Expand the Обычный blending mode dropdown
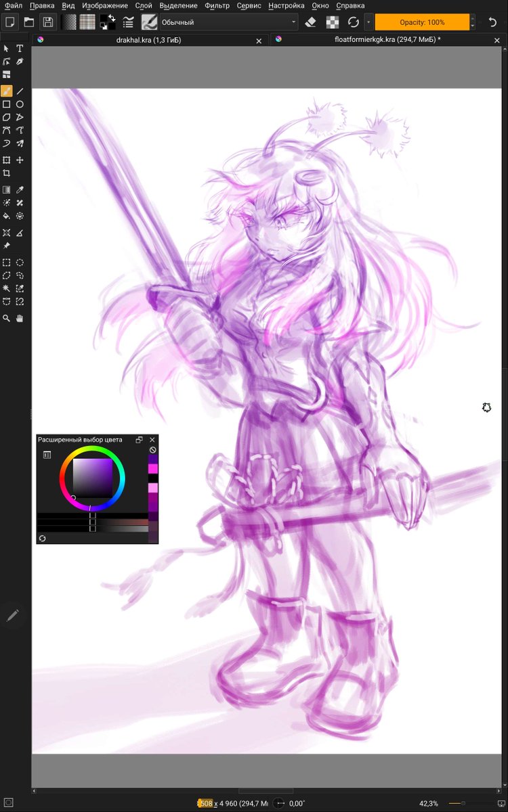The image size is (508, 812). coord(228,22)
